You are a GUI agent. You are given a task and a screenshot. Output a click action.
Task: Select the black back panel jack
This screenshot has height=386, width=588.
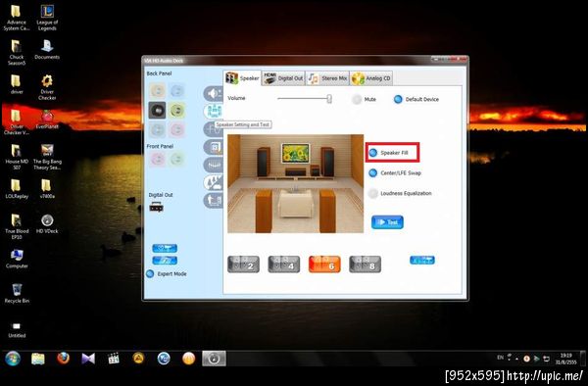click(157, 111)
